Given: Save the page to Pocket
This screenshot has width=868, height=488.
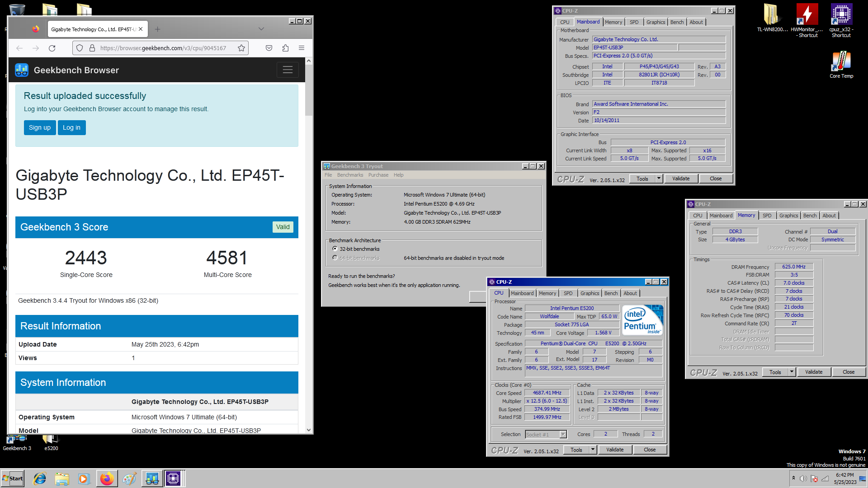Looking at the screenshot, I should (269, 48).
